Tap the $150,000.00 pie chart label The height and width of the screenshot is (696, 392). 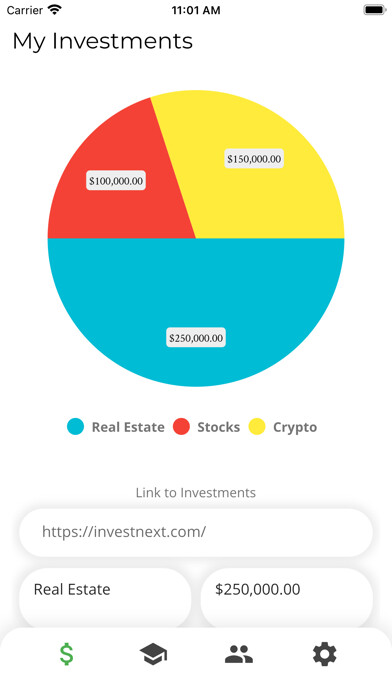(x=254, y=158)
